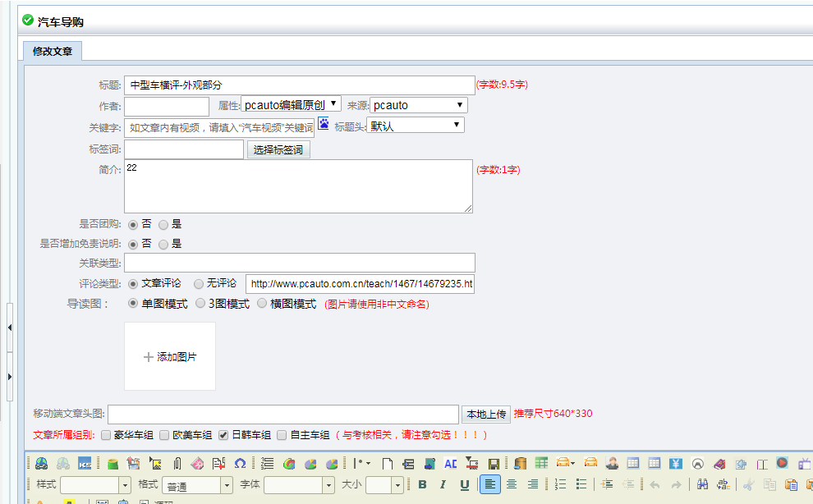Expand the 来源 dropdown set to pcauto
The height and width of the screenshot is (504, 813).
pyautogui.click(x=418, y=105)
